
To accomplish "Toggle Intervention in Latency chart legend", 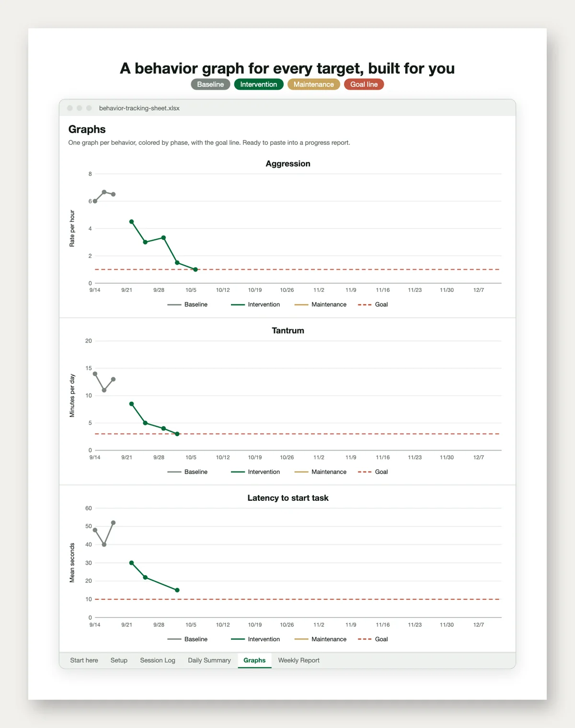I will point(255,639).
